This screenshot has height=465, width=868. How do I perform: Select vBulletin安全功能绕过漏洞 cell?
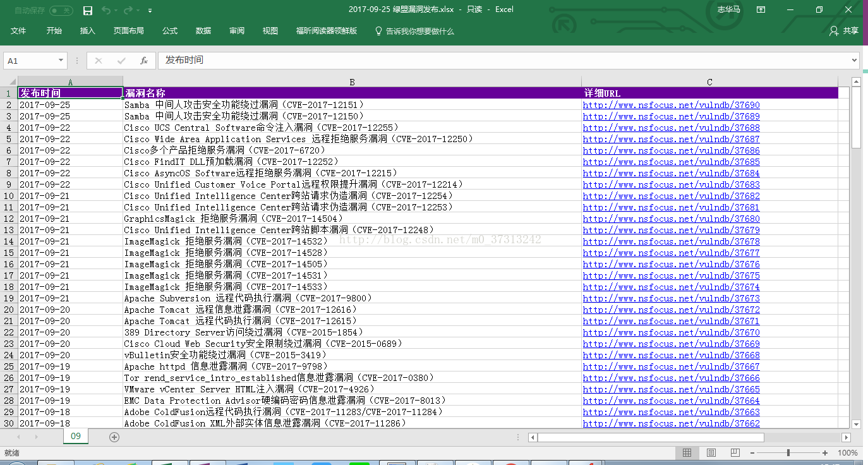(x=352, y=355)
